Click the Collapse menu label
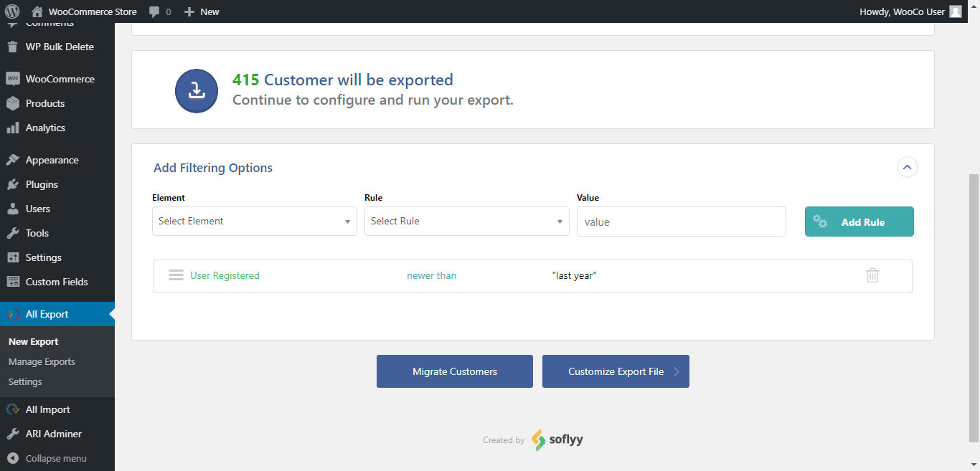The width and height of the screenshot is (980, 471). [56, 458]
